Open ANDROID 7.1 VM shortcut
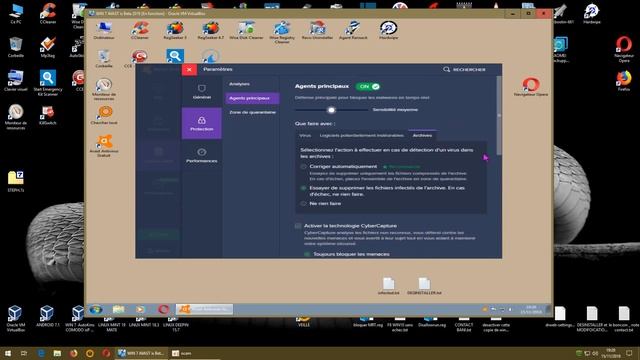This screenshot has width=640, height=360. click(47, 316)
